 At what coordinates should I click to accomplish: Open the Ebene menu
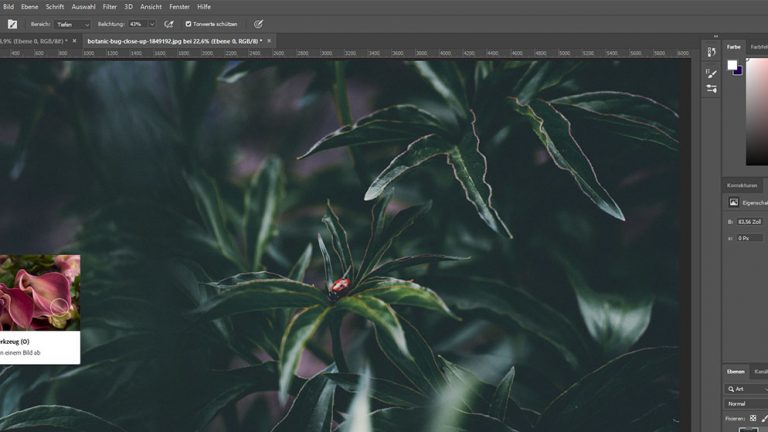coord(30,6)
